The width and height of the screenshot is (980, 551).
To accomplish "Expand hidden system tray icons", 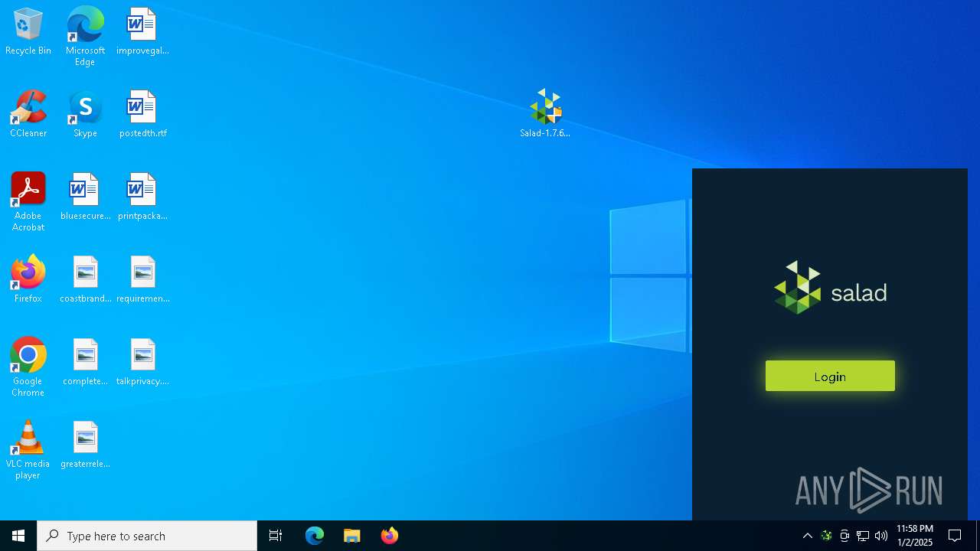I will pyautogui.click(x=808, y=536).
